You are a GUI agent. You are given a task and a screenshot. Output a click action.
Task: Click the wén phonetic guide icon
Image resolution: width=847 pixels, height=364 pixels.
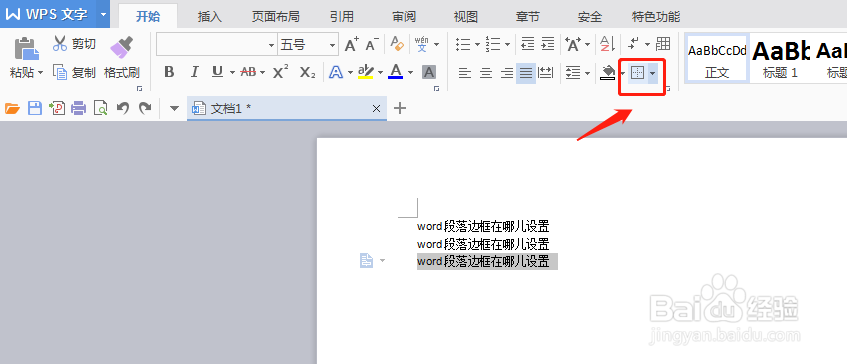point(421,44)
